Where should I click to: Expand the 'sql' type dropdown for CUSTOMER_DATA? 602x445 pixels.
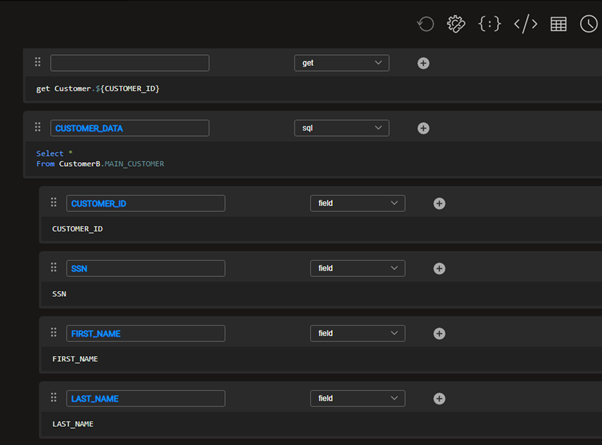click(x=341, y=128)
